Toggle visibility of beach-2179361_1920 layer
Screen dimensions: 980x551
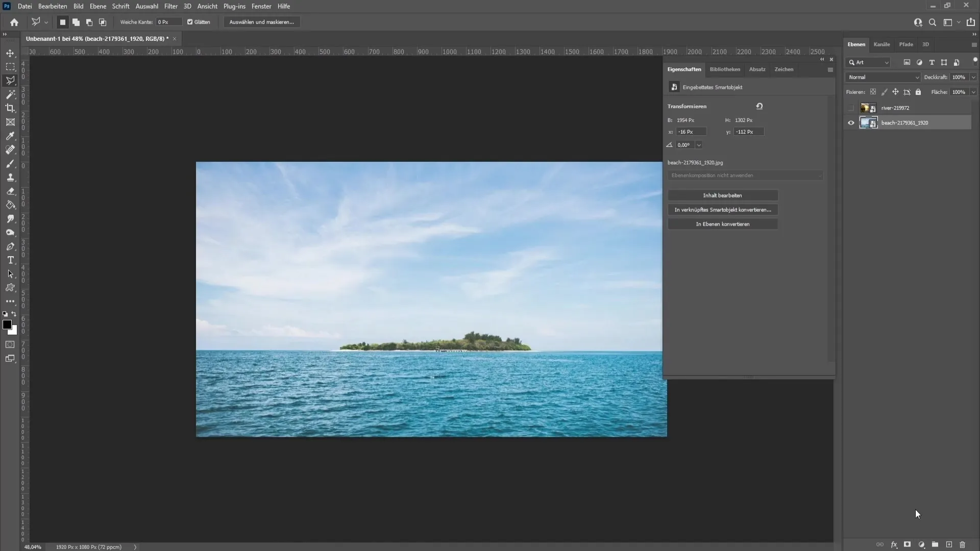coord(850,122)
